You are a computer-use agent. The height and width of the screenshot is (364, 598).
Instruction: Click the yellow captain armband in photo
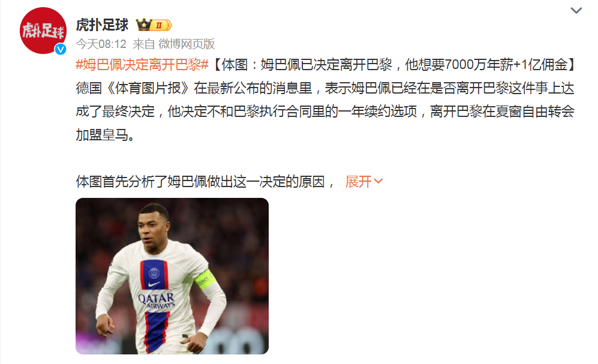205,281
